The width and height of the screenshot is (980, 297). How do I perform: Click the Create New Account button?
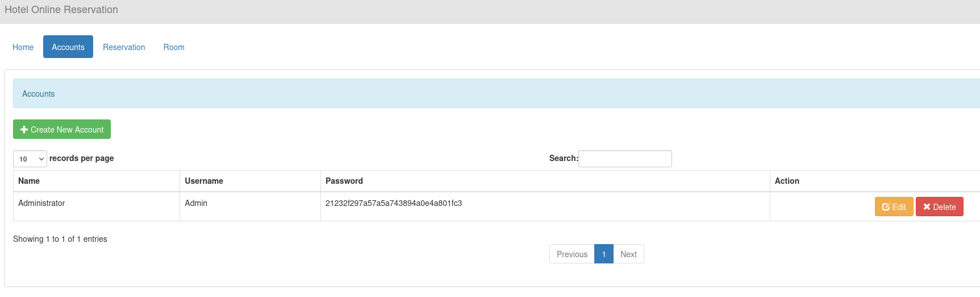tap(62, 129)
